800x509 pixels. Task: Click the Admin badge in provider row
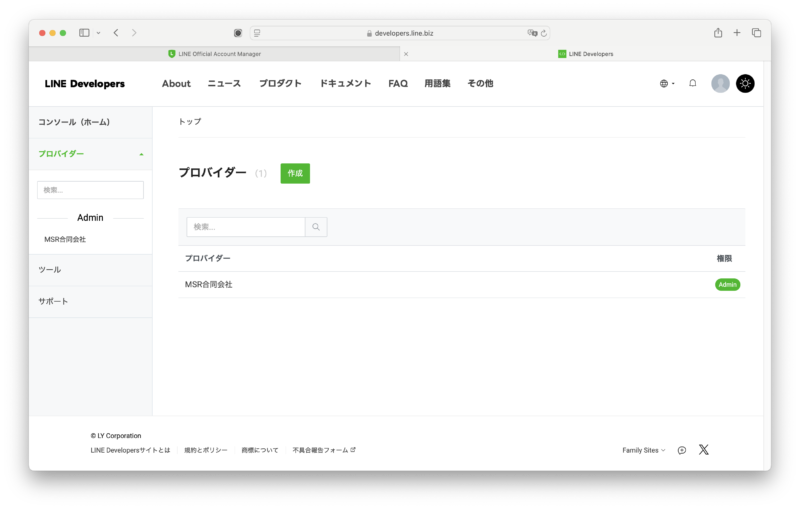[x=727, y=285]
